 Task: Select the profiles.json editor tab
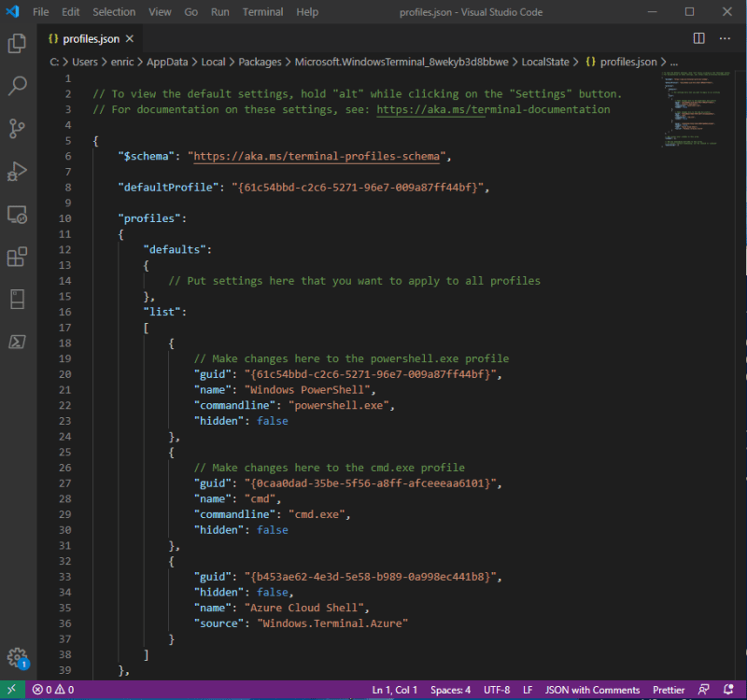coord(91,38)
